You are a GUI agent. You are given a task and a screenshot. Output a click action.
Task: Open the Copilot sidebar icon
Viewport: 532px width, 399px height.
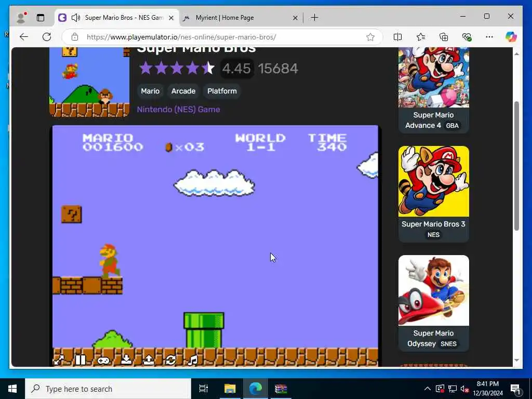pyautogui.click(x=511, y=37)
